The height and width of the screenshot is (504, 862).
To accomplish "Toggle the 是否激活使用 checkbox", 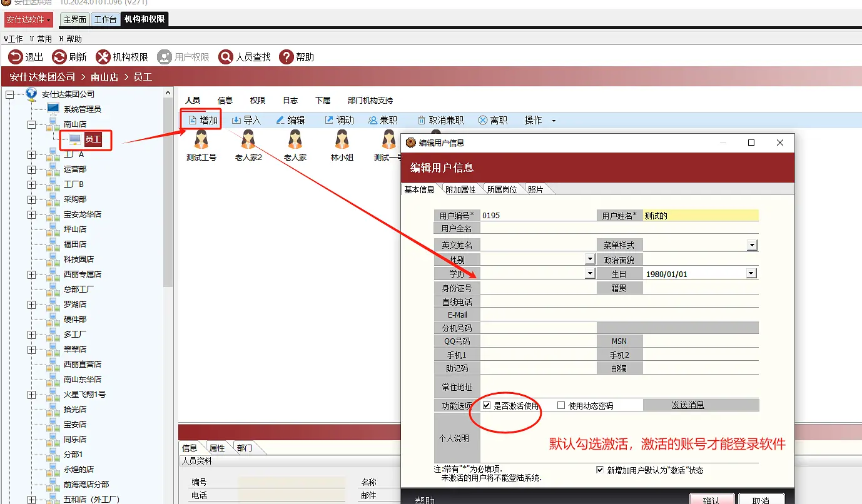I will (487, 405).
